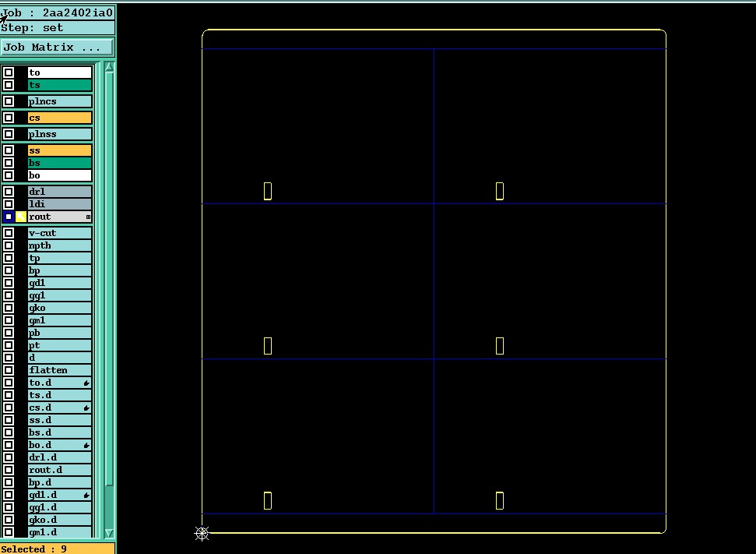Click the hand marker icon on bo.d row
756x554 pixels.
86,446
